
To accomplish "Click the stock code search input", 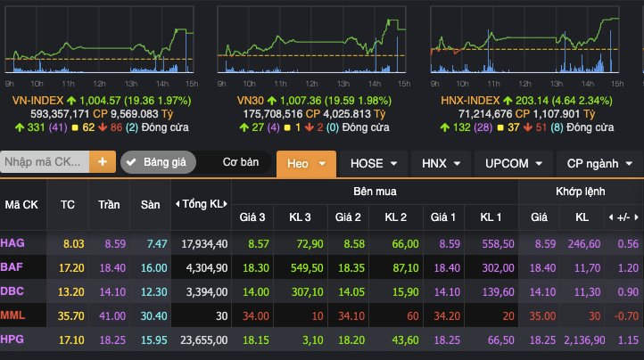I will tap(45, 162).
